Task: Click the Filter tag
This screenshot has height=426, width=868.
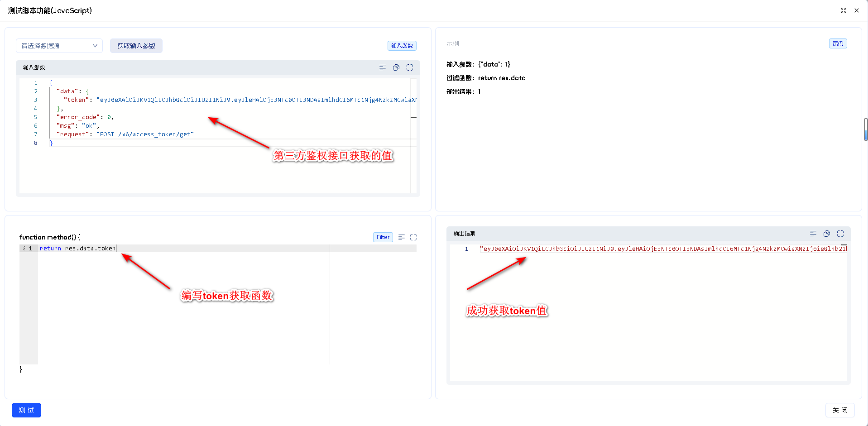Action: (383, 237)
